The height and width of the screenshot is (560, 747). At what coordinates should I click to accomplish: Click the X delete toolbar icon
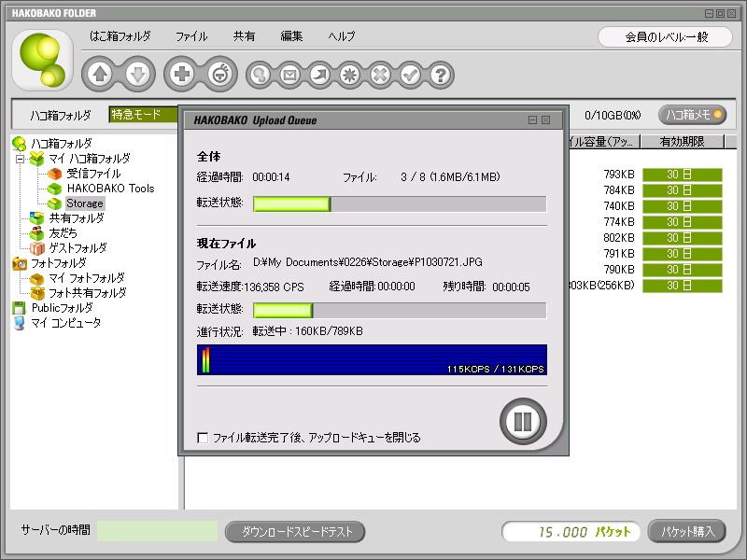coord(380,75)
